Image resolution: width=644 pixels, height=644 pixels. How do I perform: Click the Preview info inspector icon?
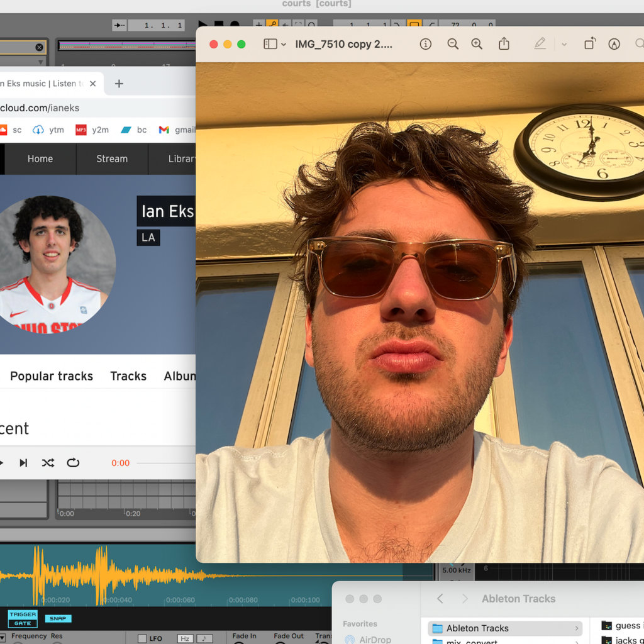pyautogui.click(x=426, y=44)
